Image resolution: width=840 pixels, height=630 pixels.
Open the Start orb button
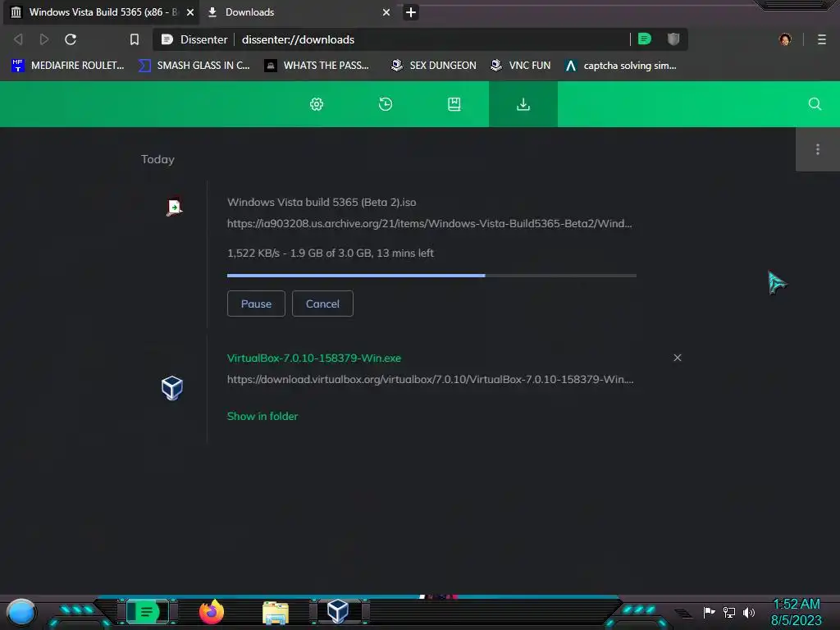(x=21, y=612)
